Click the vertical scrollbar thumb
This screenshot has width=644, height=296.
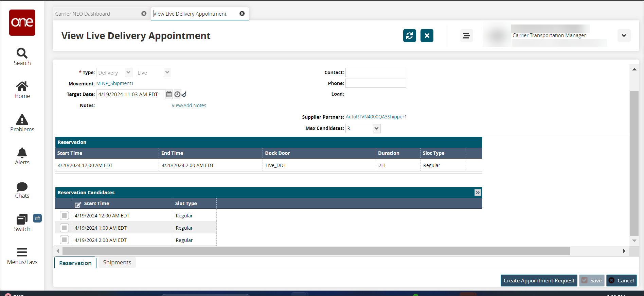click(x=634, y=163)
